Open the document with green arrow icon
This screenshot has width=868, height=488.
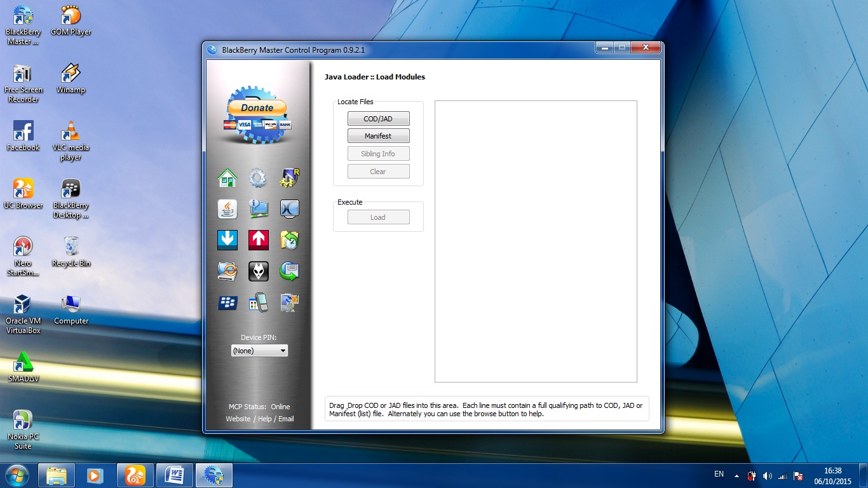click(x=289, y=271)
